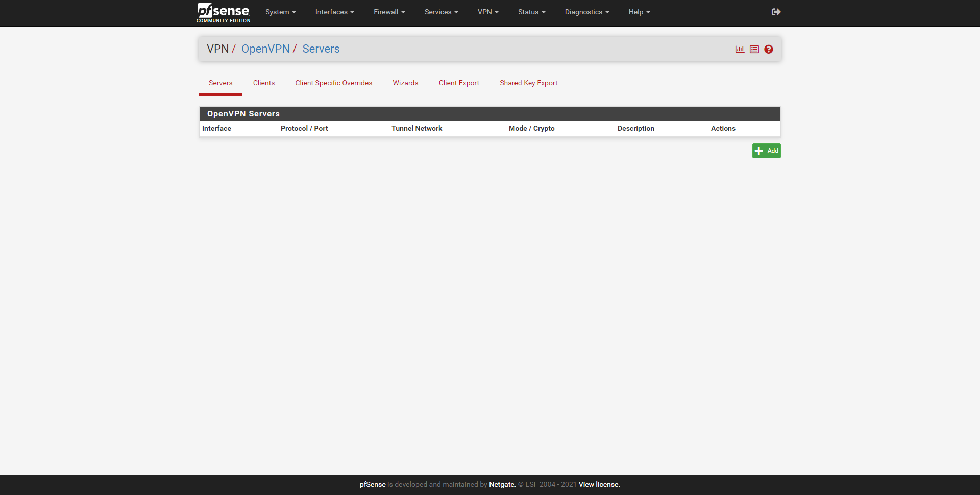Viewport: 980px width, 495px height.
Task: Select the Servers tab
Action: coord(220,83)
